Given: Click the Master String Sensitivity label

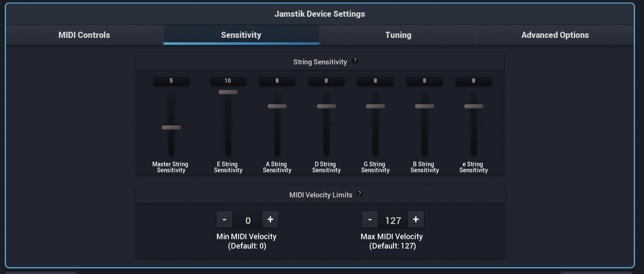Looking at the screenshot, I should [x=171, y=167].
